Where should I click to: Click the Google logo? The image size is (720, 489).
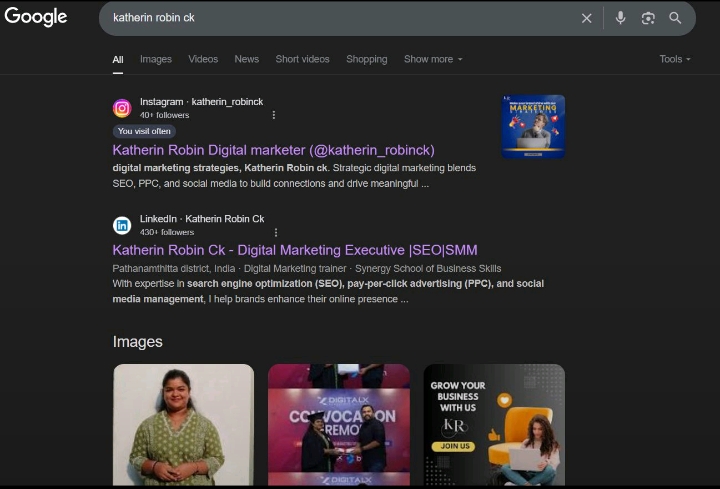tap(36, 17)
